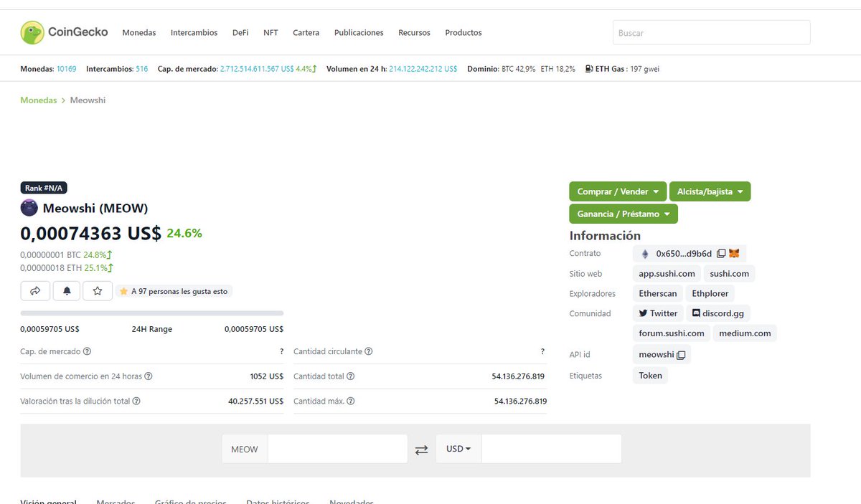Viewport: 861px width, 504px height.
Task: Open the Ganancia / Préstamo dropdown
Action: point(624,214)
